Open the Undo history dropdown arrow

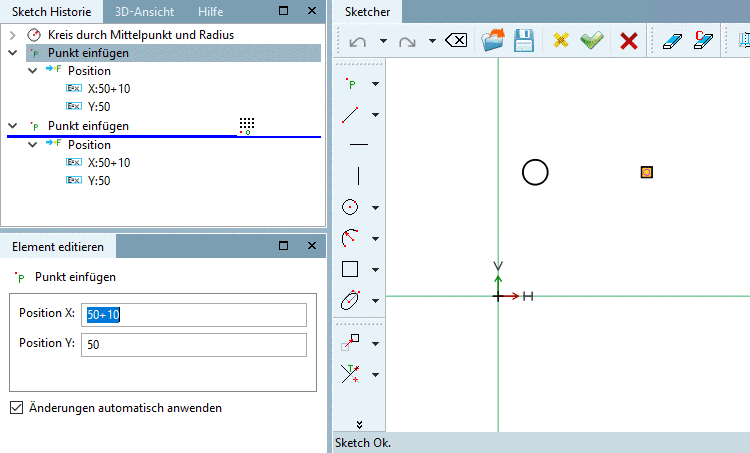coord(383,41)
